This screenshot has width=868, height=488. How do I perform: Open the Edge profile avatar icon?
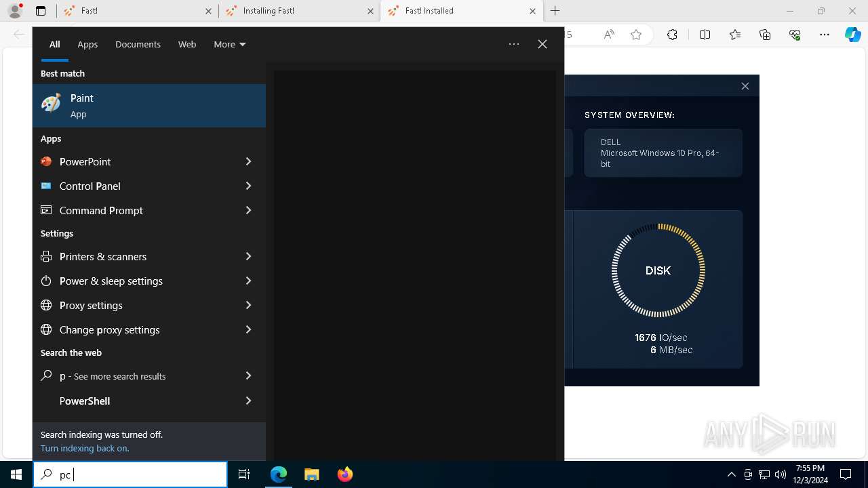15,11
